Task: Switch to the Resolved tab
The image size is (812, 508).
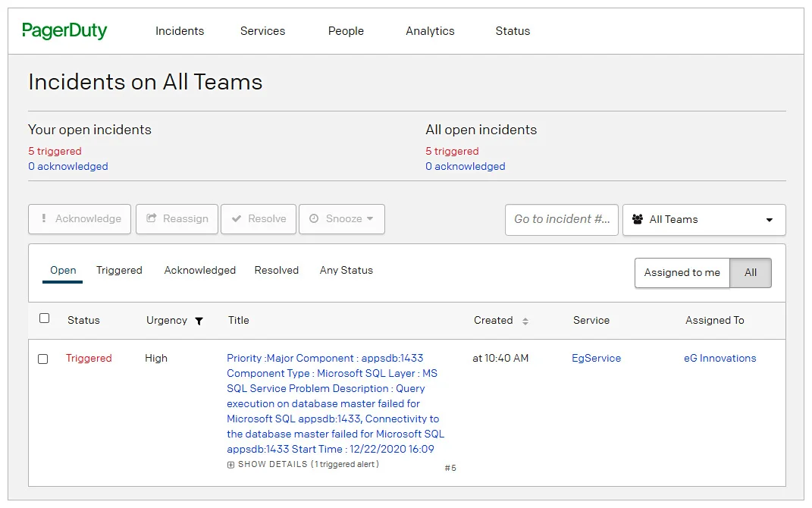Action: (x=277, y=271)
